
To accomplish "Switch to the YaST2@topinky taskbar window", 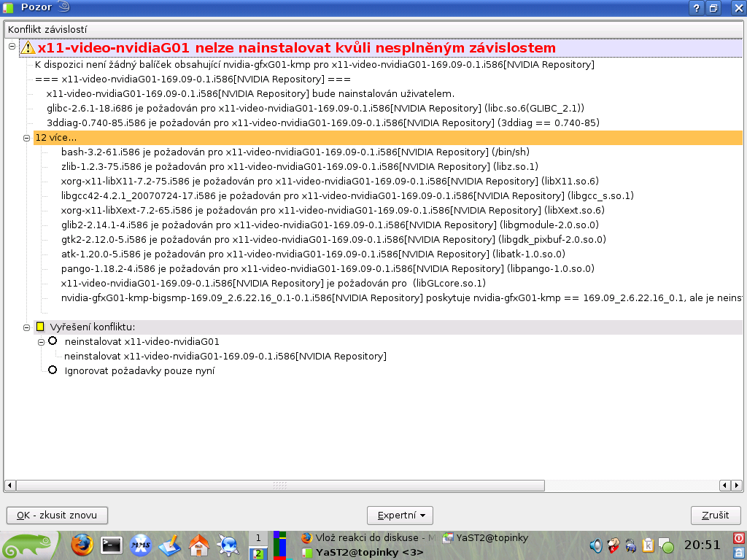I will coord(485,537).
